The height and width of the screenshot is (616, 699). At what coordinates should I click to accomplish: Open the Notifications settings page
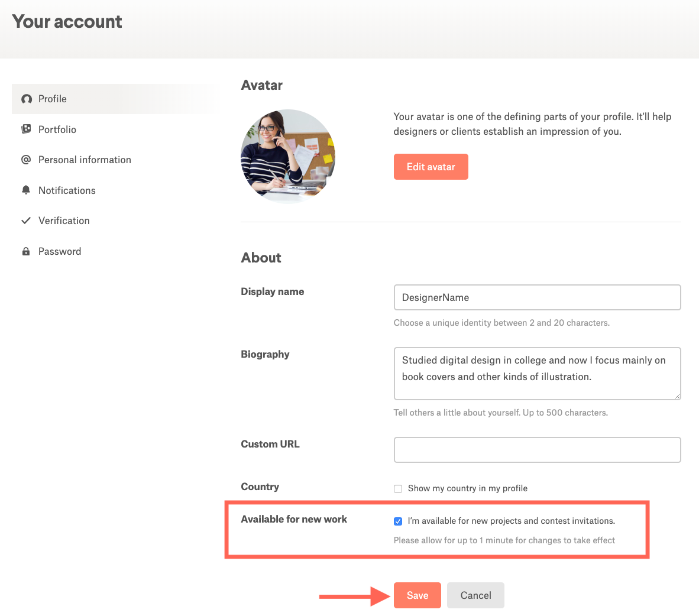(67, 190)
